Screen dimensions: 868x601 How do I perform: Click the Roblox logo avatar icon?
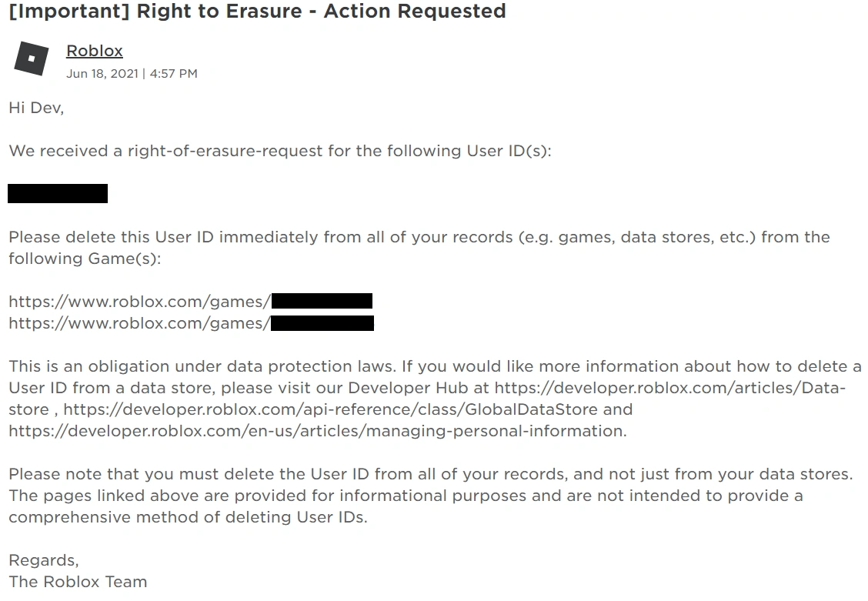tap(32, 59)
